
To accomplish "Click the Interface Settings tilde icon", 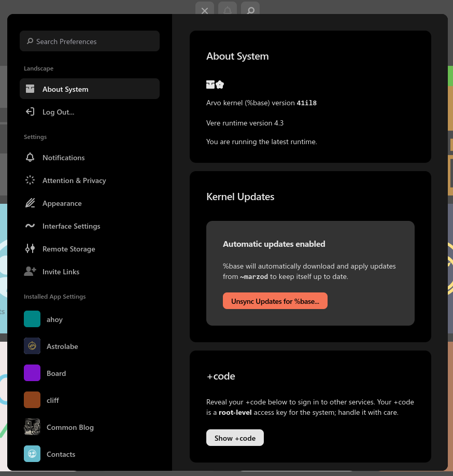I will coord(30,226).
